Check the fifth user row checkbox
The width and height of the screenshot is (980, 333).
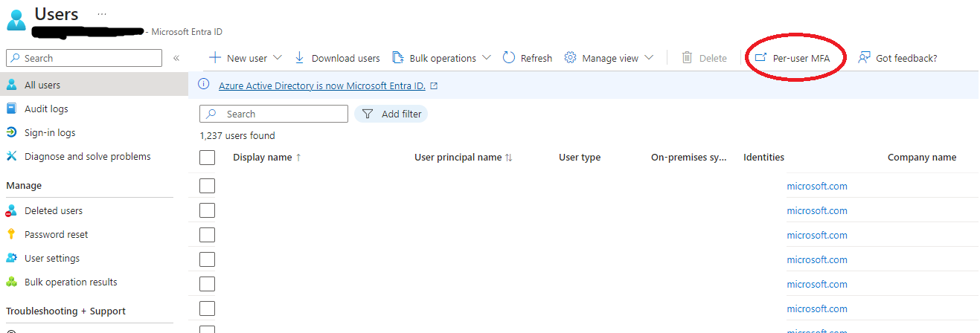tap(208, 284)
